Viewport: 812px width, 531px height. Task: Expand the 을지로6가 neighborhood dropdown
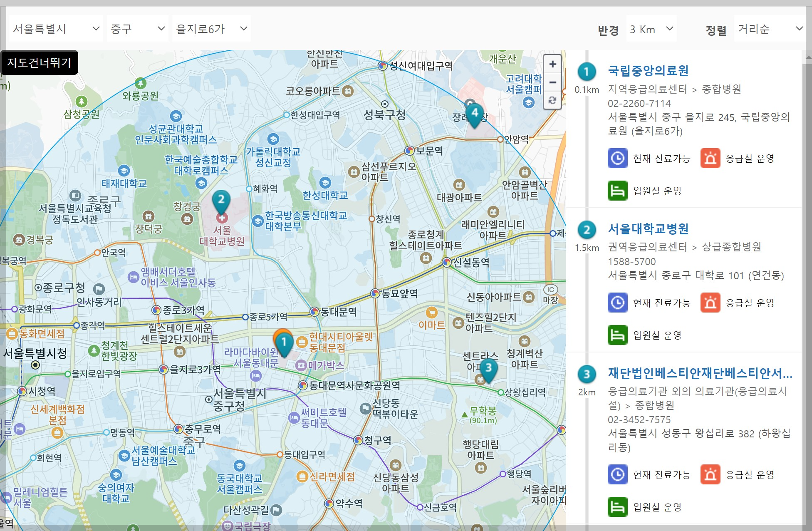(211, 29)
